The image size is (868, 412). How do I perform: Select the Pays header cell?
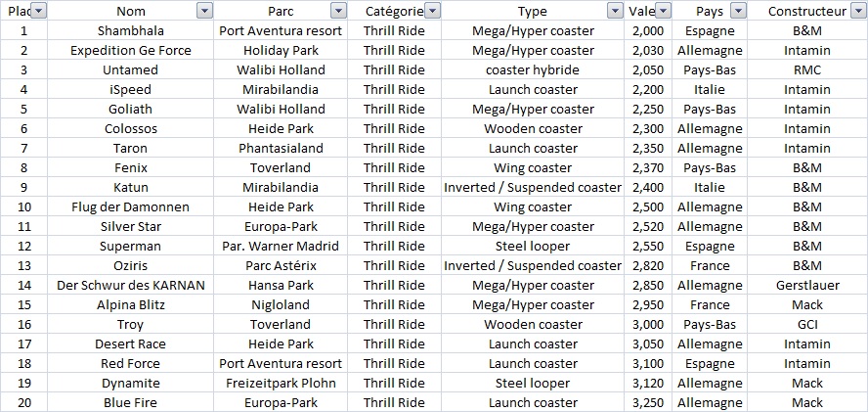(710, 11)
